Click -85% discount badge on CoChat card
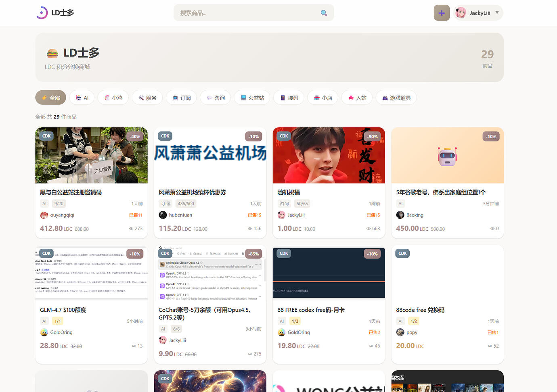This screenshot has width=557, height=392. [253, 254]
